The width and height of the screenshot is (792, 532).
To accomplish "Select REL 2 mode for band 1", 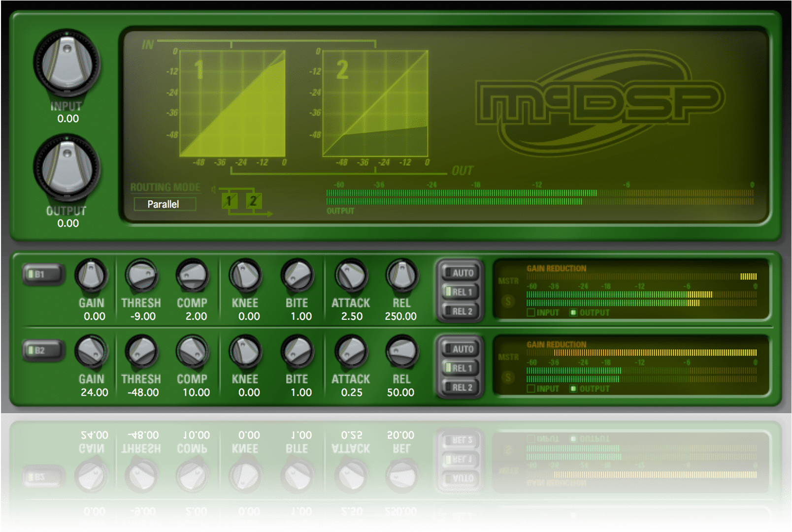I will [460, 311].
